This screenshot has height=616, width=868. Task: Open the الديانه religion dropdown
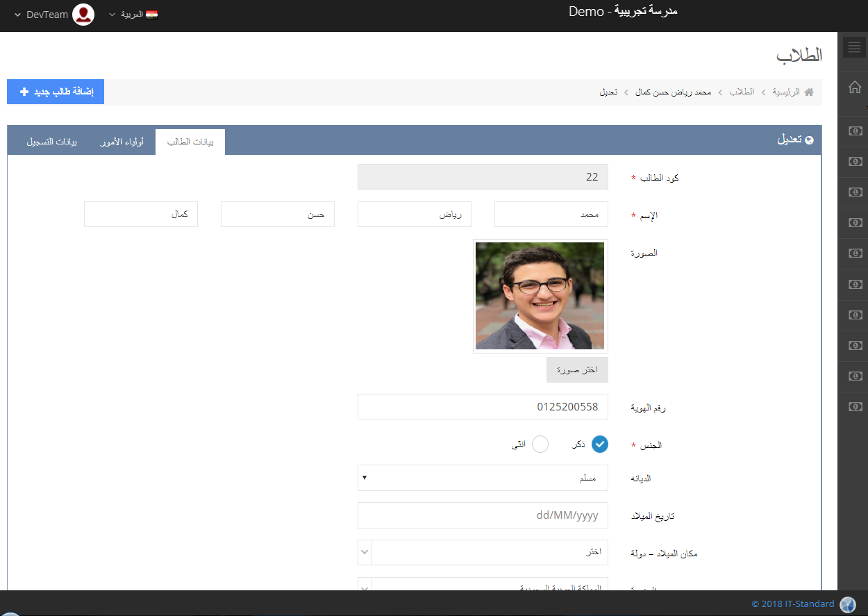pyautogui.click(x=483, y=478)
